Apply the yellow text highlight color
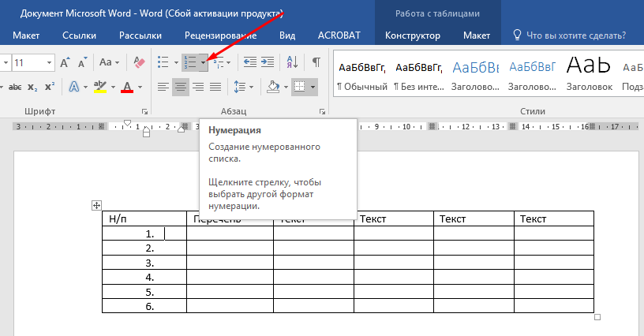 click(x=99, y=87)
